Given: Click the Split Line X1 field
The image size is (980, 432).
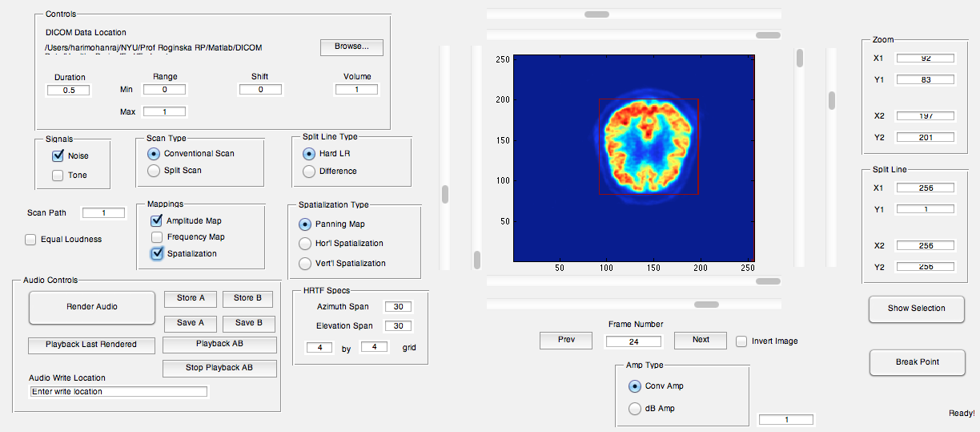Looking at the screenshot, I should tap(926, 188).
